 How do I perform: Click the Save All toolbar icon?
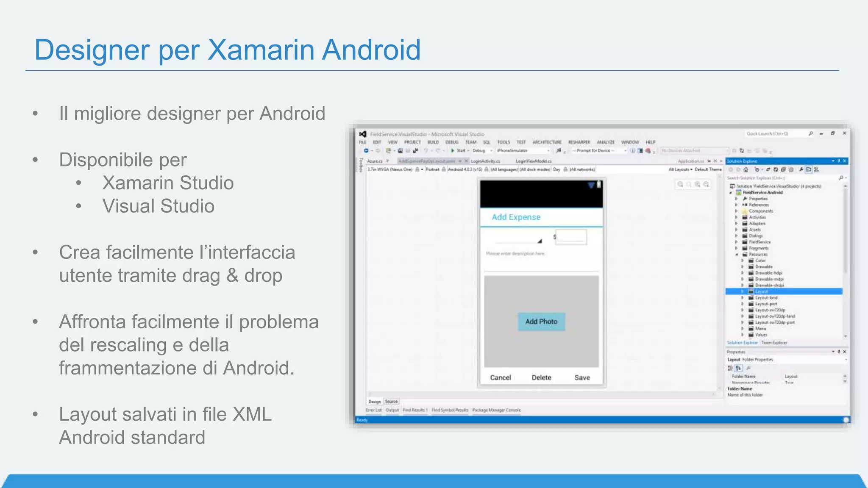click(x=415, y=150)
